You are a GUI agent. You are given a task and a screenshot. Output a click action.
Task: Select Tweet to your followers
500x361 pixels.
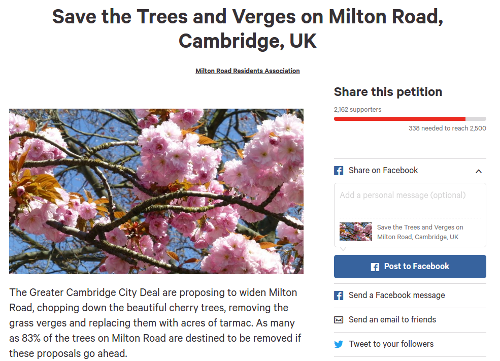point(410,344)
